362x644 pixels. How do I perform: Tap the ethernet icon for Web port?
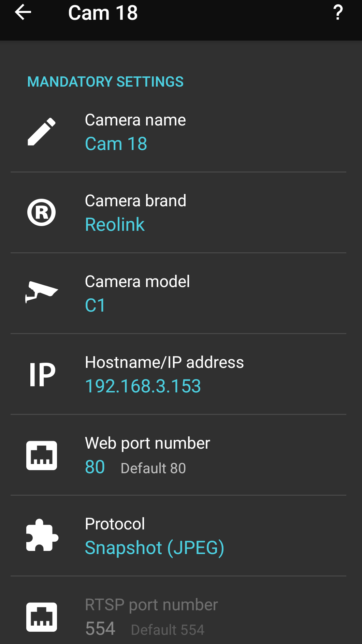click(x=42, y=455)
